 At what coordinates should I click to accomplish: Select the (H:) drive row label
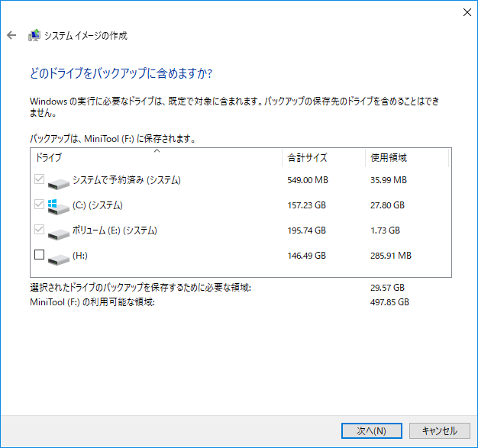click(x=80, y=256)
